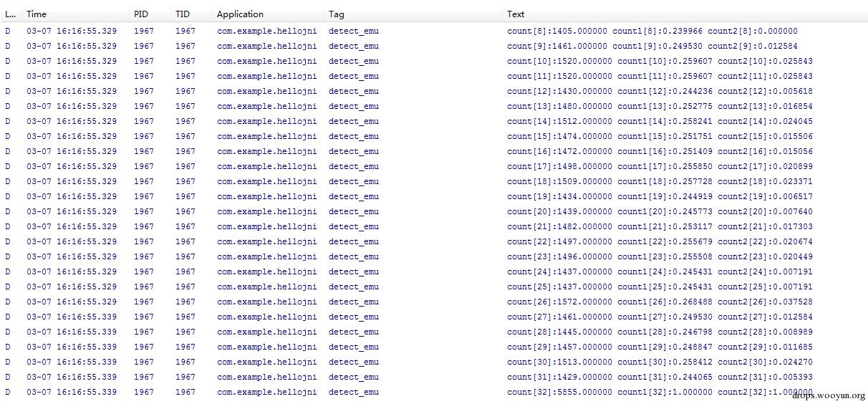Select the Application column header
The width and height of the screenshot is (868, 404).
[240, 14]
